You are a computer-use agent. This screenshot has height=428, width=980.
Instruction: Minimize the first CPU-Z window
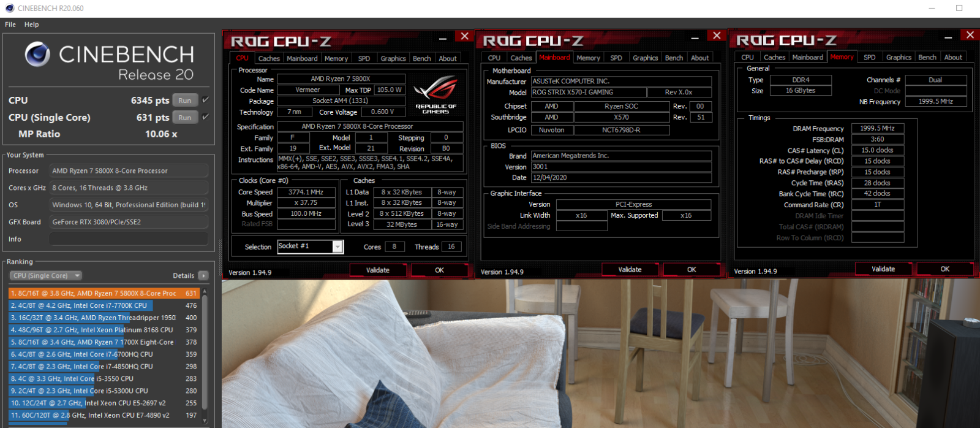tap(443, 39)
